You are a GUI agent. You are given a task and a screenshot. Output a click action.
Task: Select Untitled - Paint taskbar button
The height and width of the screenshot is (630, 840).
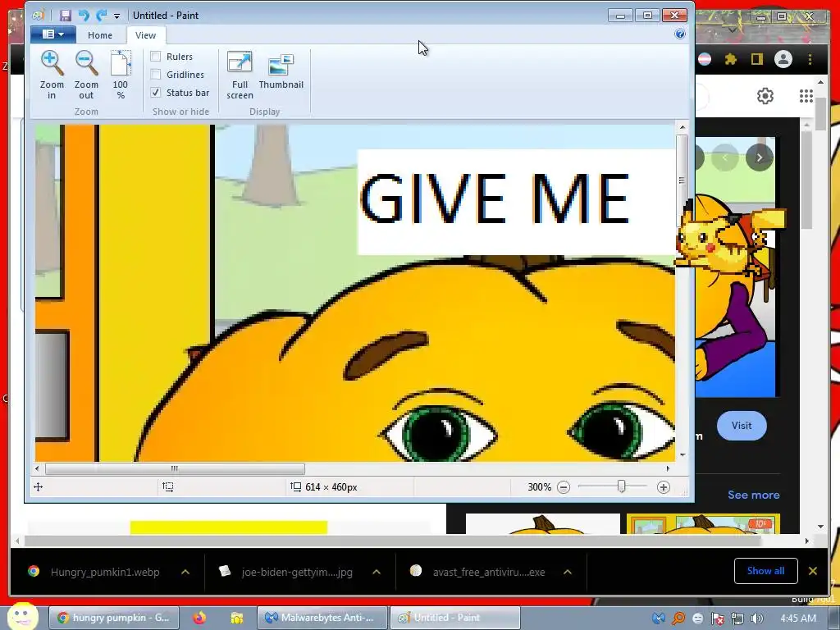pyautogui.click(x=454, y=618)
